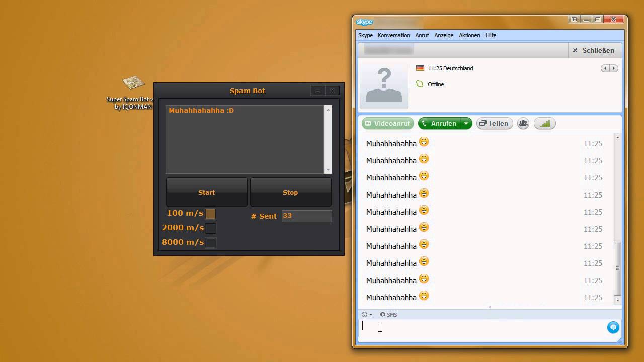644x362 pixels.
Task: Click the previous conversation arrow
Action: coord(605,68)
